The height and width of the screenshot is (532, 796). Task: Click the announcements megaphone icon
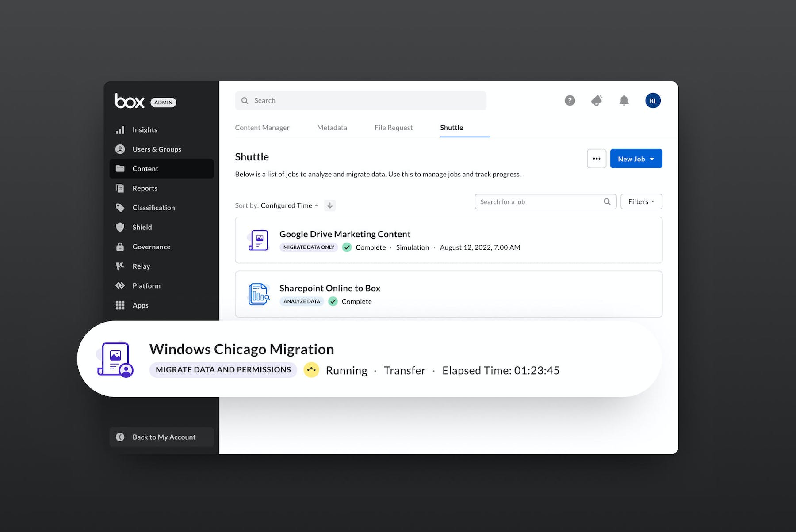(597, 101)
